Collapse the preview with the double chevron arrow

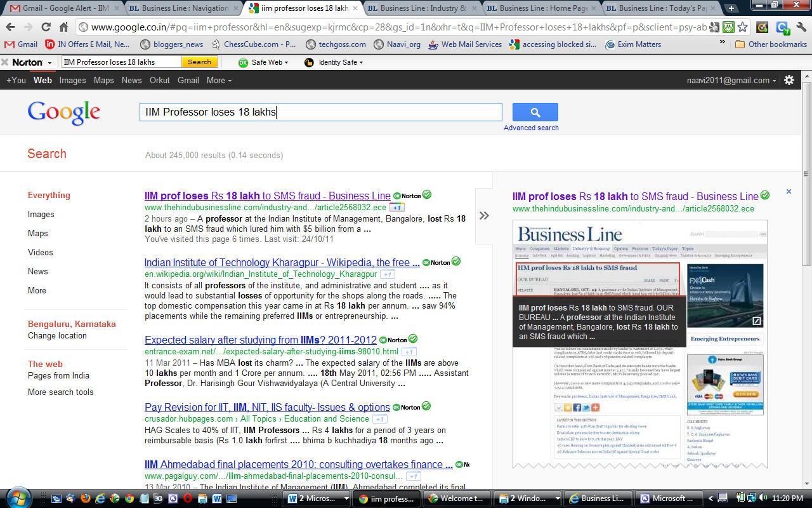[484, 216]
